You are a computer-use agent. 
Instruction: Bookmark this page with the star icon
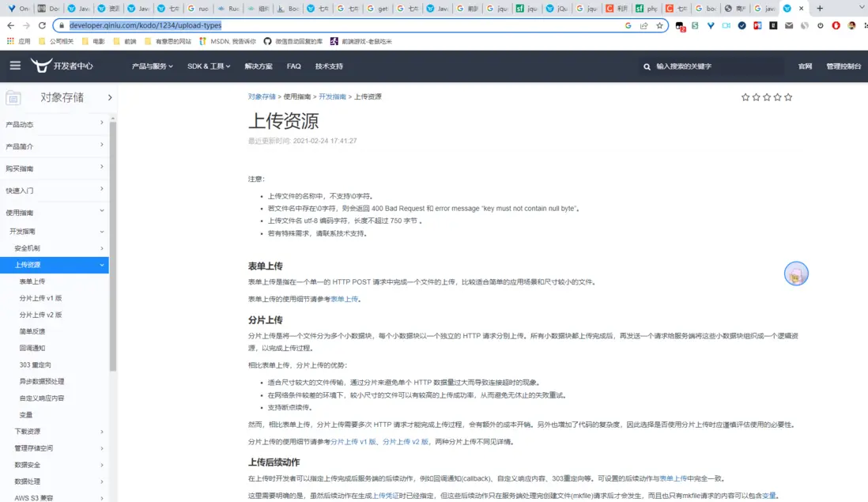[659, 25]
